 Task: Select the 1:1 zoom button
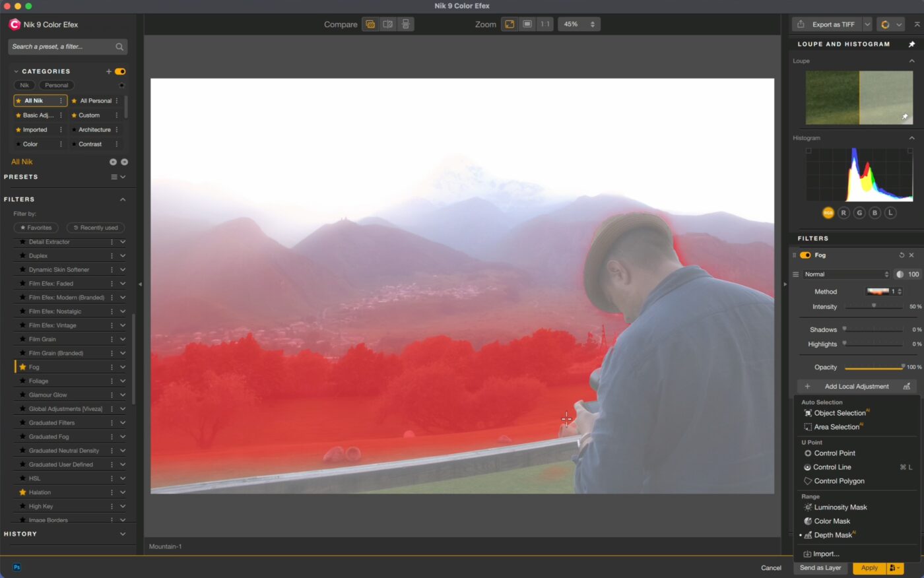(x=544, y=24)
